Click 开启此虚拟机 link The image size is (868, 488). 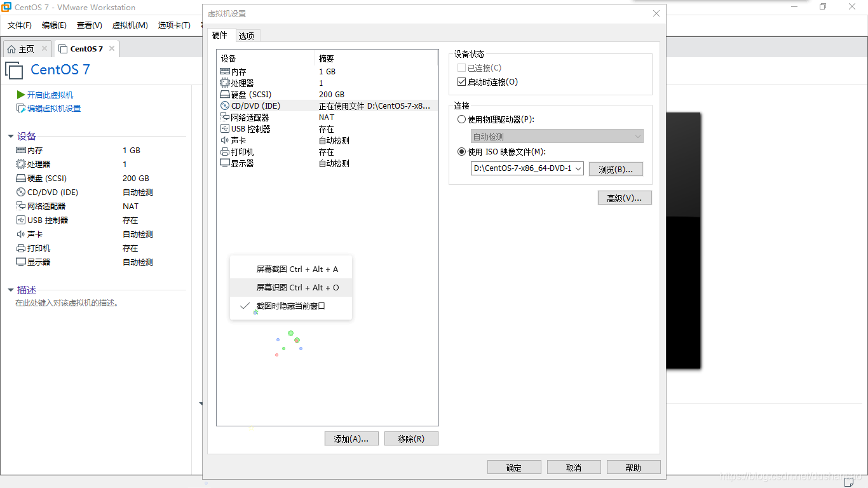pos(50,95)
